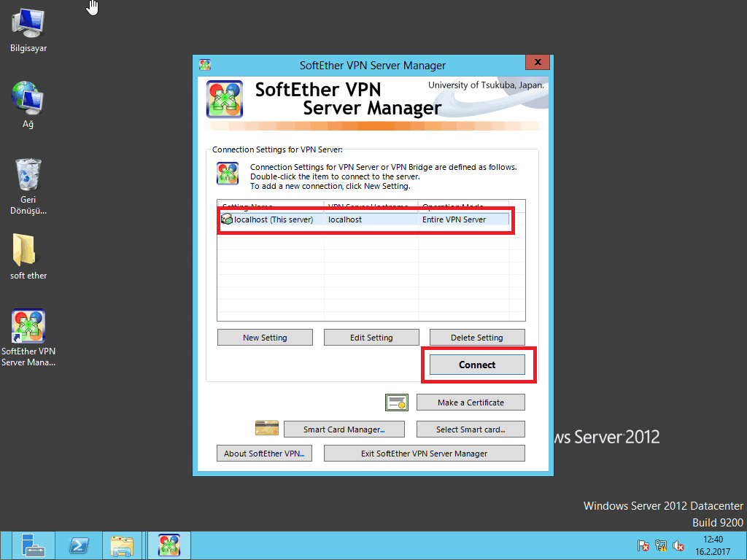747x560 pixels.
Task: Click the Edit Setting button
Action: pos(371,338)
